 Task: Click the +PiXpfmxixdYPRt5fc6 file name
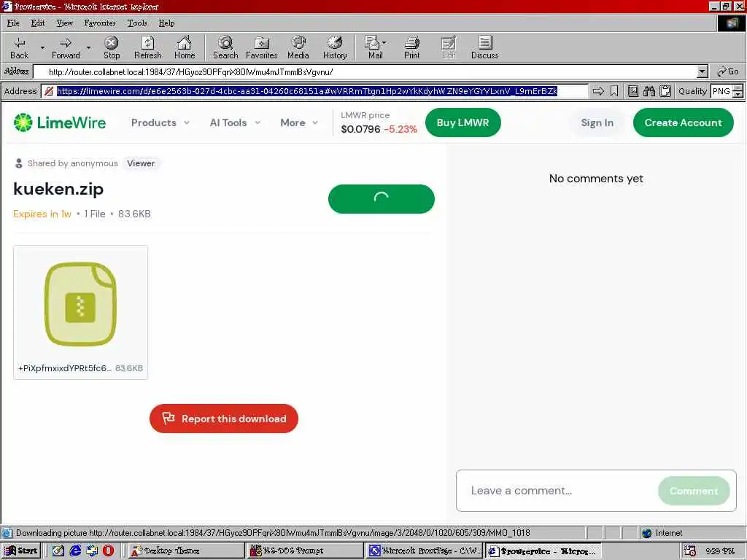(65, 368)
